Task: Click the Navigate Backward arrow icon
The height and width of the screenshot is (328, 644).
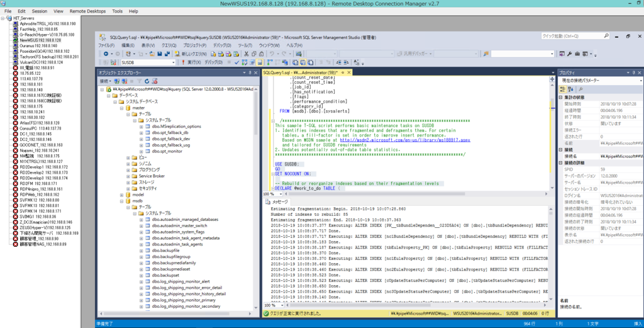Action: pos(106,54)
